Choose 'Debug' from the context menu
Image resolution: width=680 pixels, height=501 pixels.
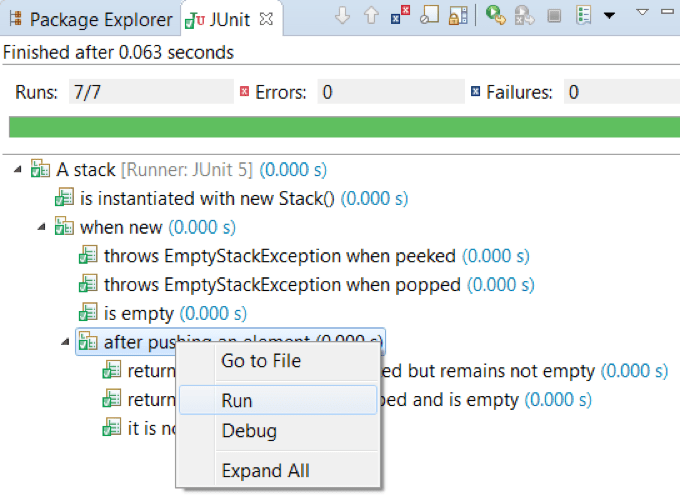pos(278,431)
